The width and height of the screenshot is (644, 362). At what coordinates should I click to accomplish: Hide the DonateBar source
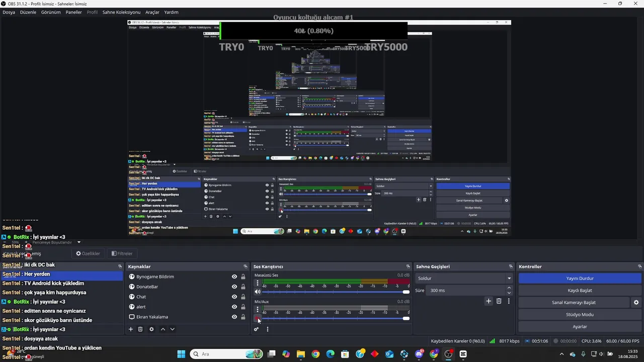click(234, 287)
